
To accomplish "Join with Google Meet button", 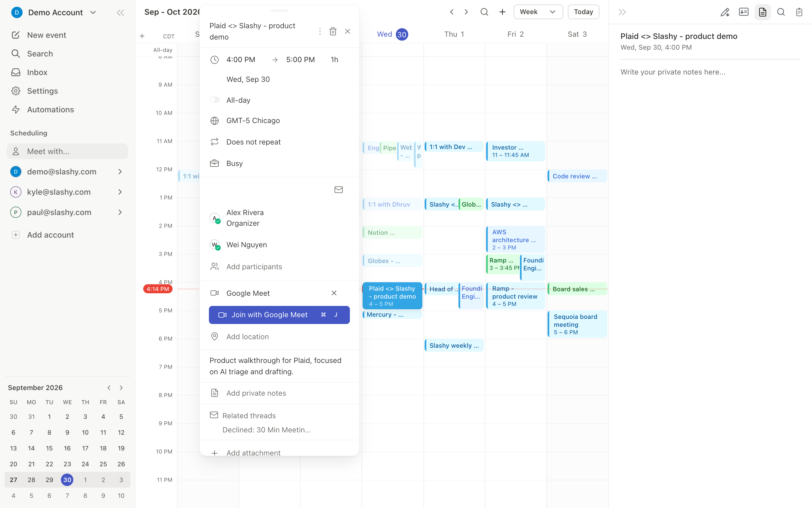I will 279,315.
